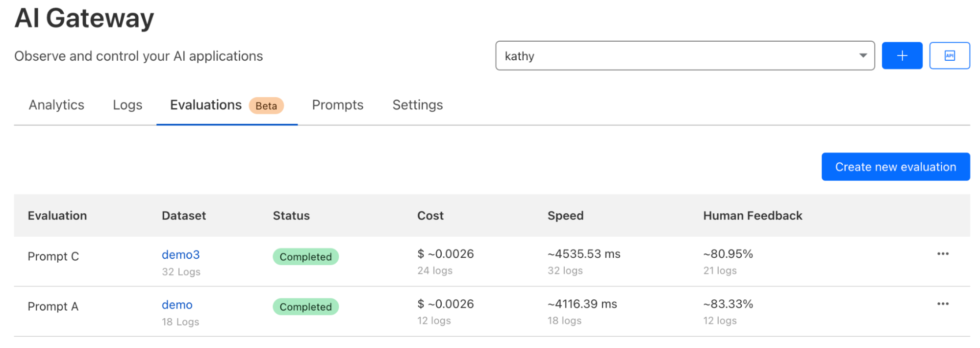Open three-dot menu for Prompt C
The image size is (980, 348).
click(x=942, y=254)
